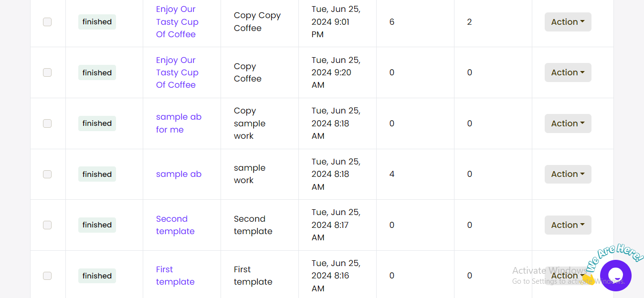Open the 'sample ab for me' link
Viewport: 644px width, 298px height.
tap(179, 123)
